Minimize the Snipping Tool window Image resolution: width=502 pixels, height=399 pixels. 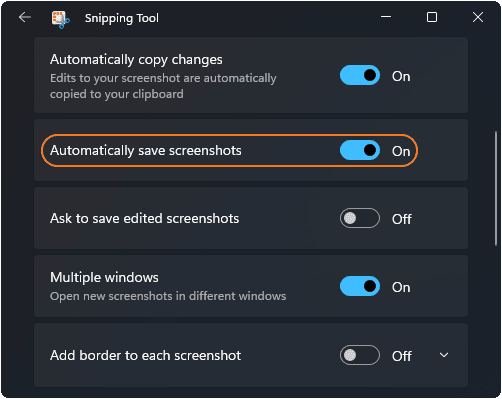386,17
